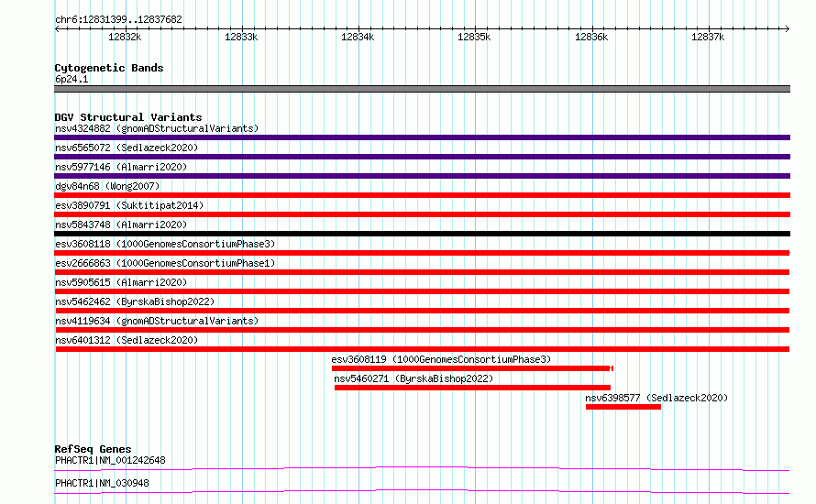Click the Cytogenetic Bands track title
Image resolution: width=816 pixels, height=504 pixels.
tap(109, 68)
